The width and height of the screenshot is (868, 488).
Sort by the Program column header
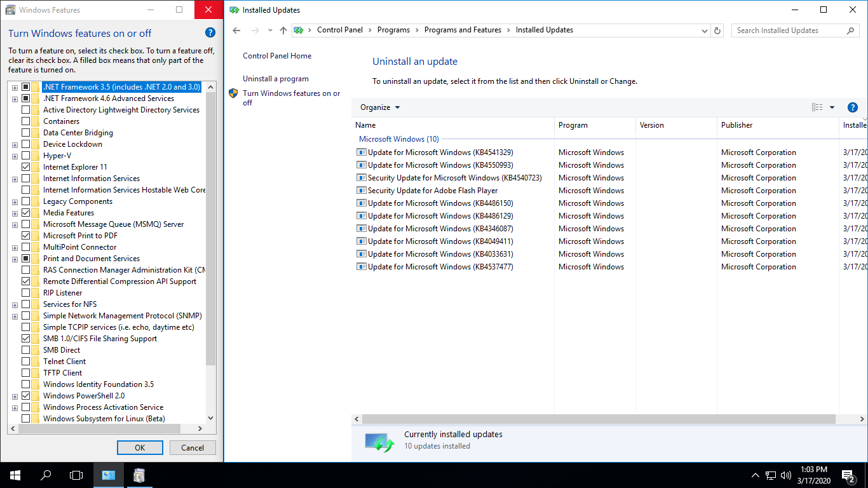click(595, 125)
